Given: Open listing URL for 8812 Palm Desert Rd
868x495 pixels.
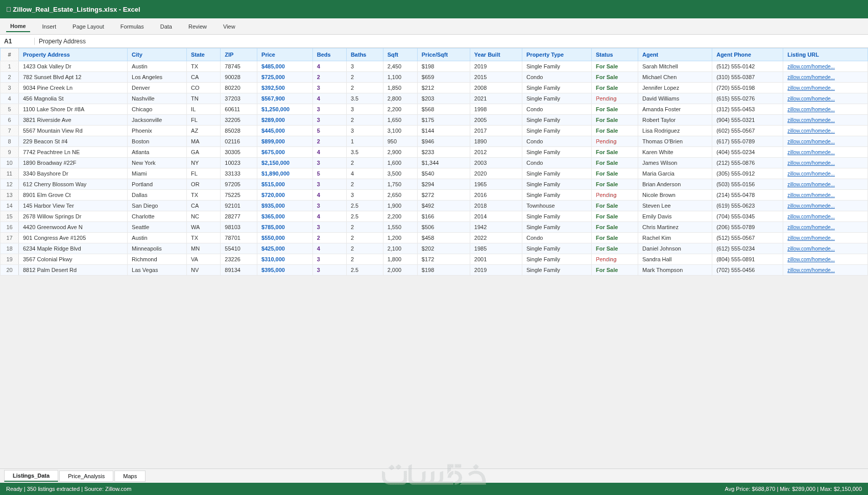Looking at the screenshot, I should pos(811,270).
